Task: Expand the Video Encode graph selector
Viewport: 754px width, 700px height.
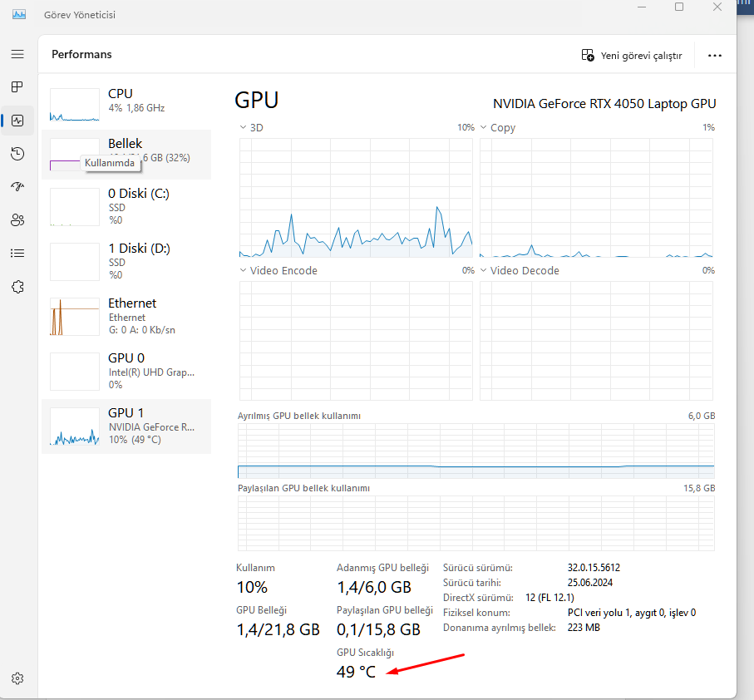Action: point(243,271)
